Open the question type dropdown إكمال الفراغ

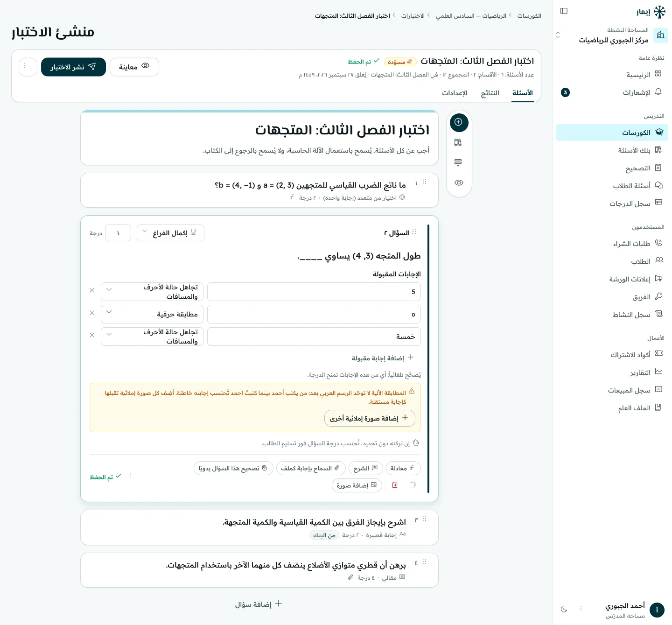(x=170, y=233)
